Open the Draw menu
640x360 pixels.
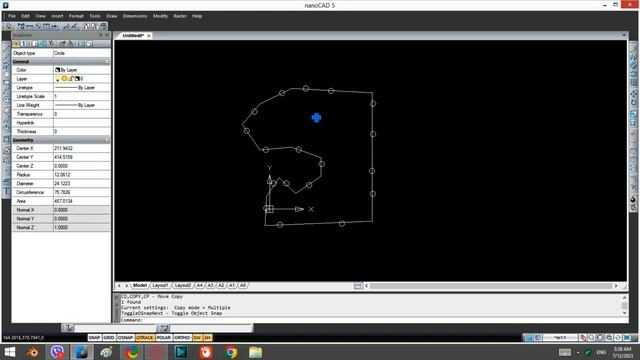[111, 16]
